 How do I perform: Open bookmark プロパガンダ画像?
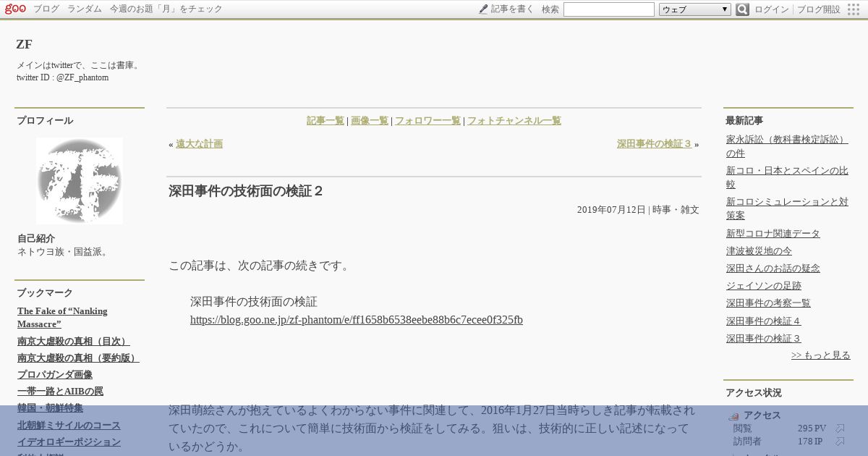point(55,375)
